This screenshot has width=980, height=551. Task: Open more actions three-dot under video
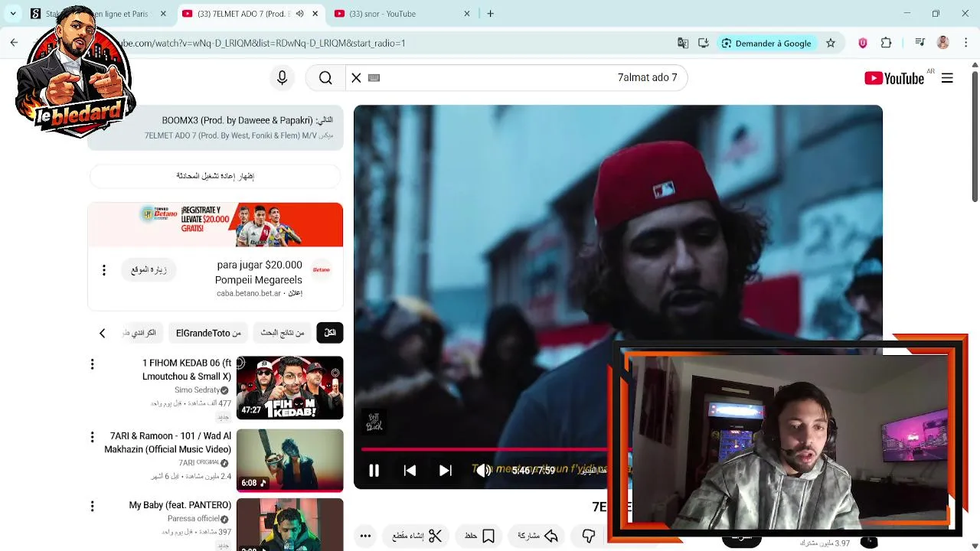pos(365,536)
